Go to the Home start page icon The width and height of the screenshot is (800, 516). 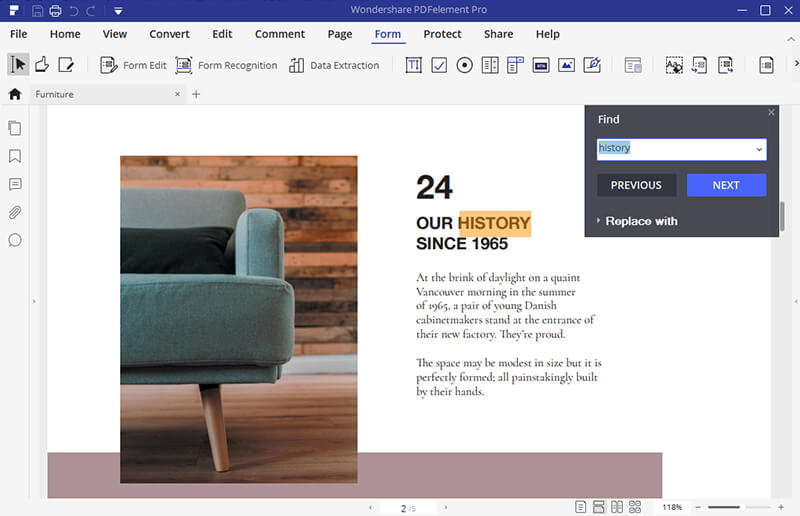click(x=15, y=94)
